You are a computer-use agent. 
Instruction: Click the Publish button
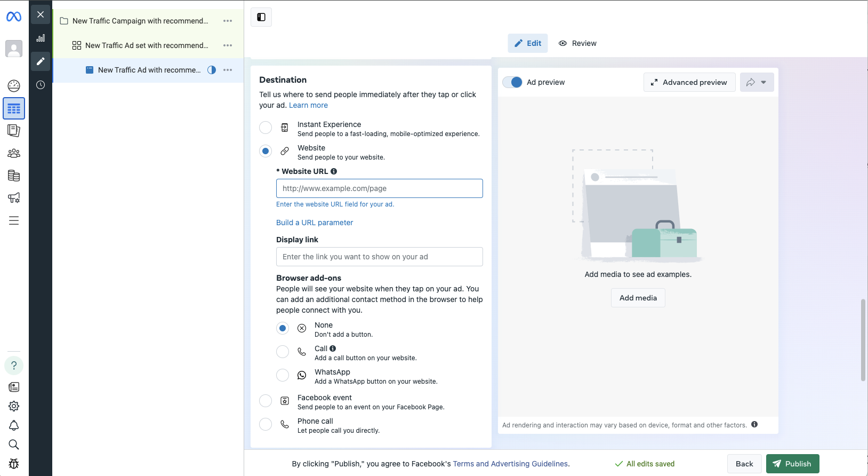click(x=792, y=464)
